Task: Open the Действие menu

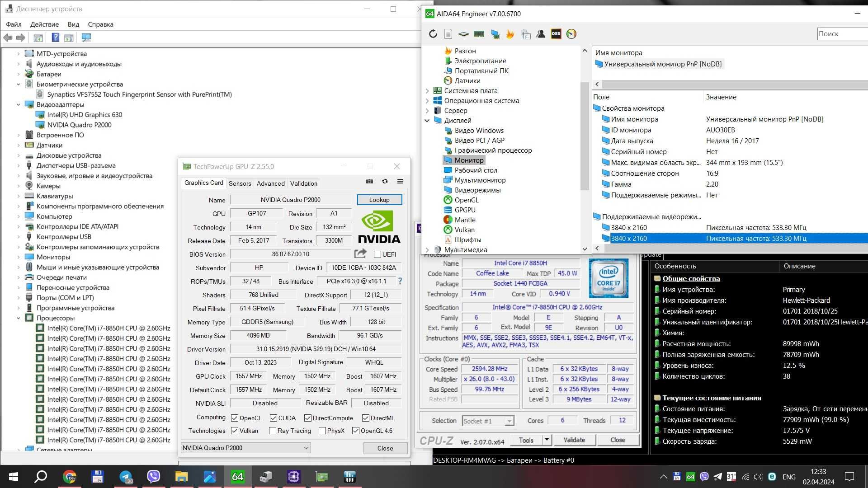Action: [44, 24]
